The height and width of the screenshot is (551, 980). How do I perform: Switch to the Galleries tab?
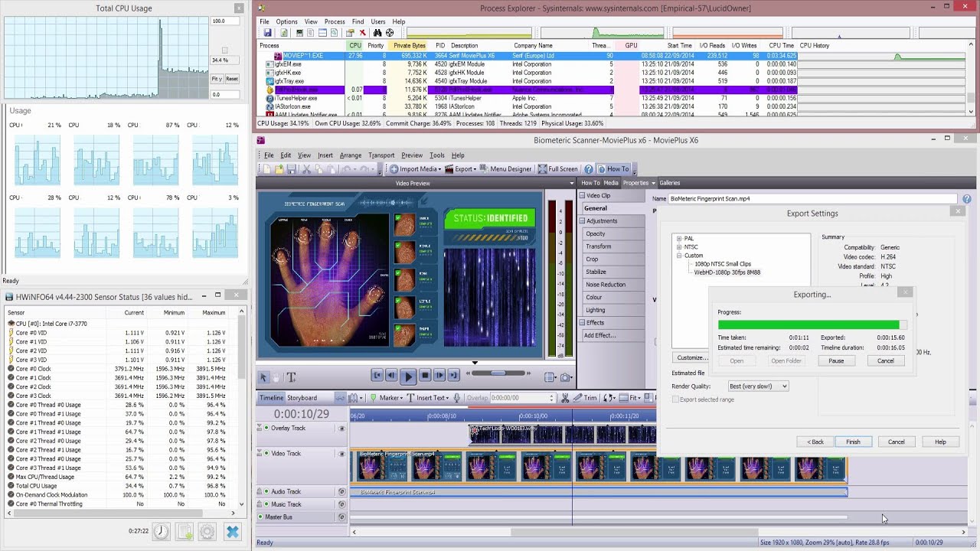670,183
